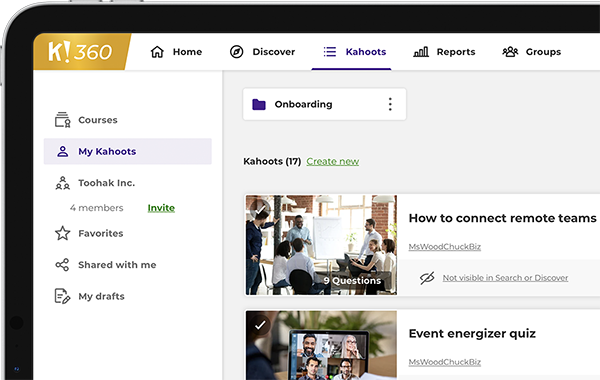Click the Groups people icon
Image resolution: width=600 pixels, height=380 pixels.
point(510,52)
